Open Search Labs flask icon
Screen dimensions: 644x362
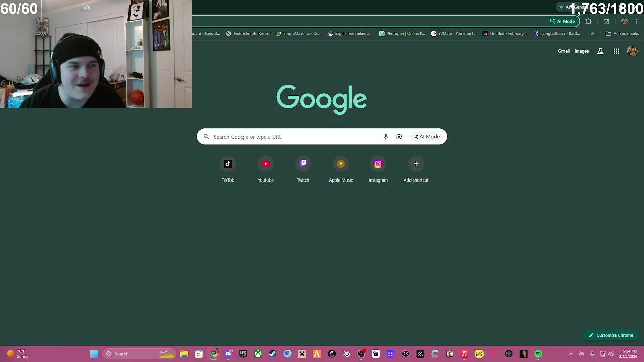[x=600, y=51]
